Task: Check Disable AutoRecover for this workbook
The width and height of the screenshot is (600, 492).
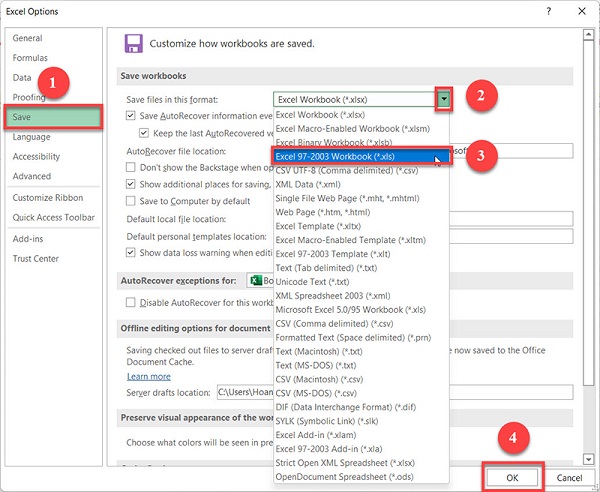Action: 131,302
